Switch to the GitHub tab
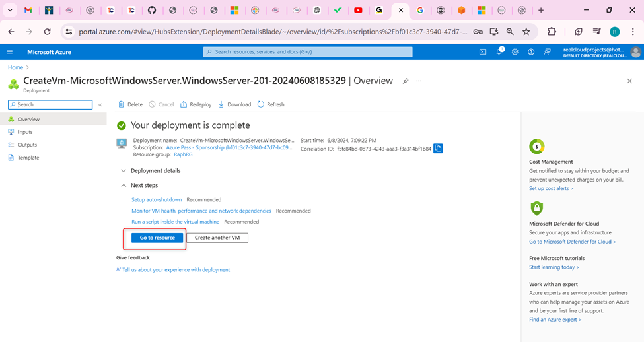The width and height of the screenshot is (644, 342). tap(152, 11)
